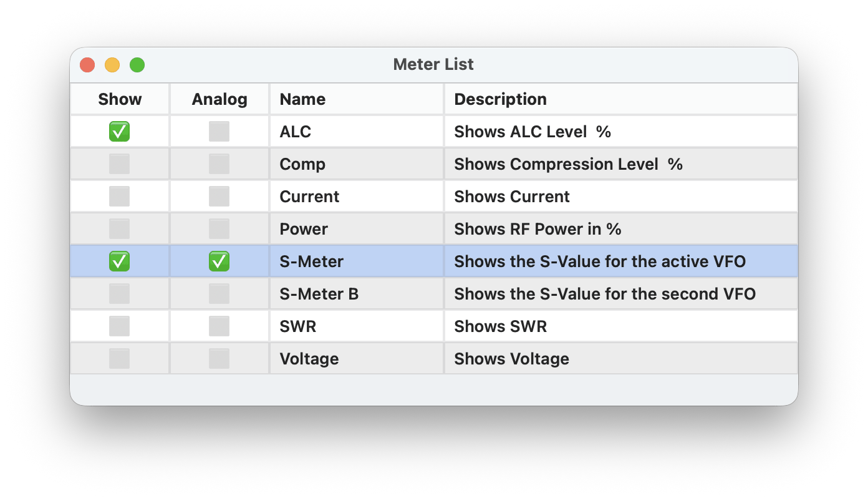Enable Show for the Power meter
The height and width of the screenshot is (498, 868).
point(119,229)
